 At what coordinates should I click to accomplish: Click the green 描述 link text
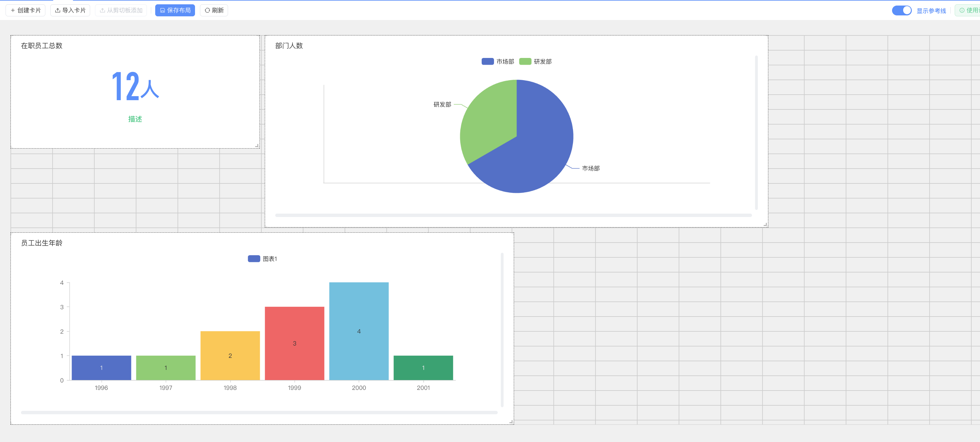(135, 119)
